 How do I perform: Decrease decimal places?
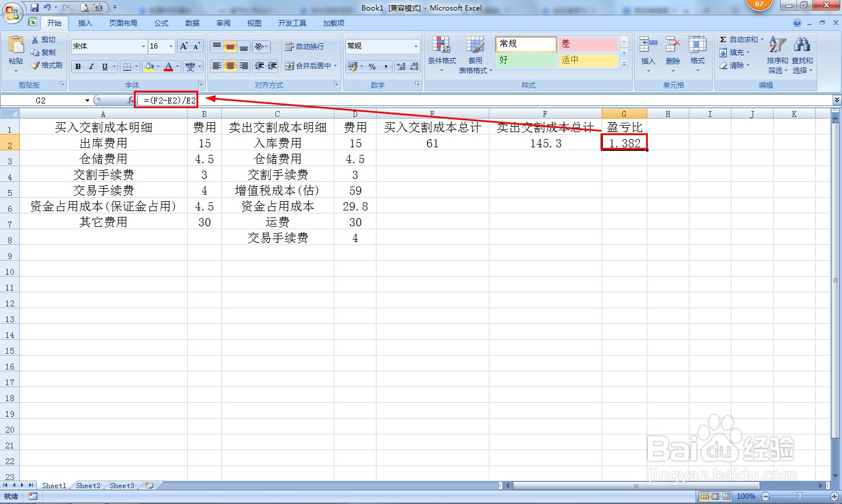tap(414, 67)
